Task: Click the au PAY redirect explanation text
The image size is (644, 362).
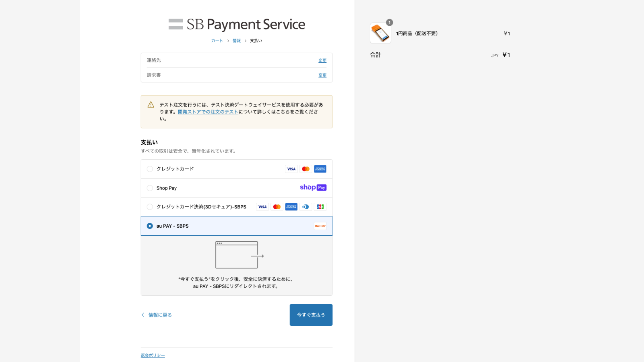Action: [x=236, y=283]
